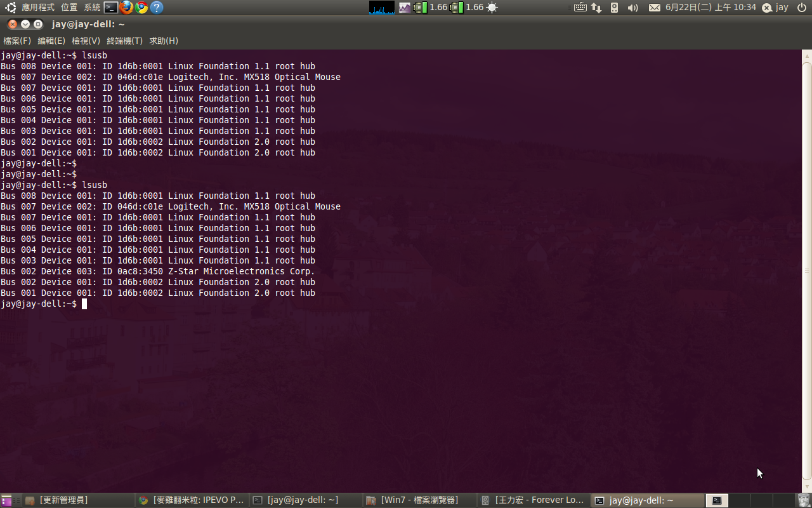Open the 求助(H) help menu
Image resolution: width=812 pixels, height=508 pixels.
tap(164, 41)
